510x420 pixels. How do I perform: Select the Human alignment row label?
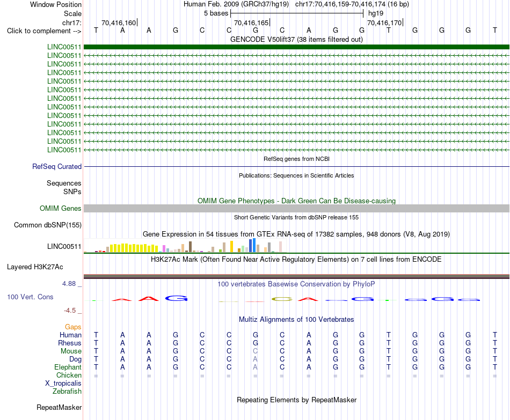pos(70,335)
